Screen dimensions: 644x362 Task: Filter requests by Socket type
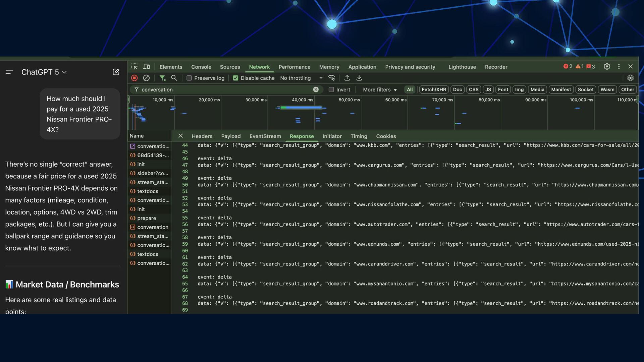[x=586, y=89]
